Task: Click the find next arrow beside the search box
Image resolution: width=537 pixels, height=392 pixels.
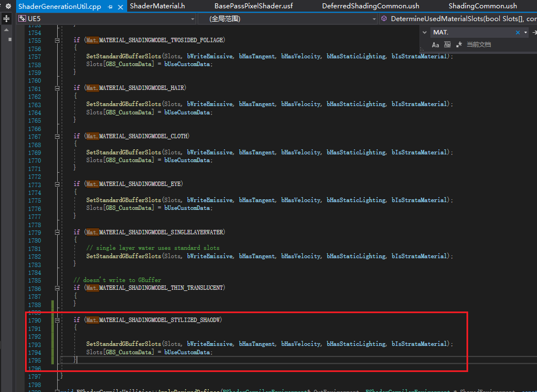Action: tap(534, 32)
